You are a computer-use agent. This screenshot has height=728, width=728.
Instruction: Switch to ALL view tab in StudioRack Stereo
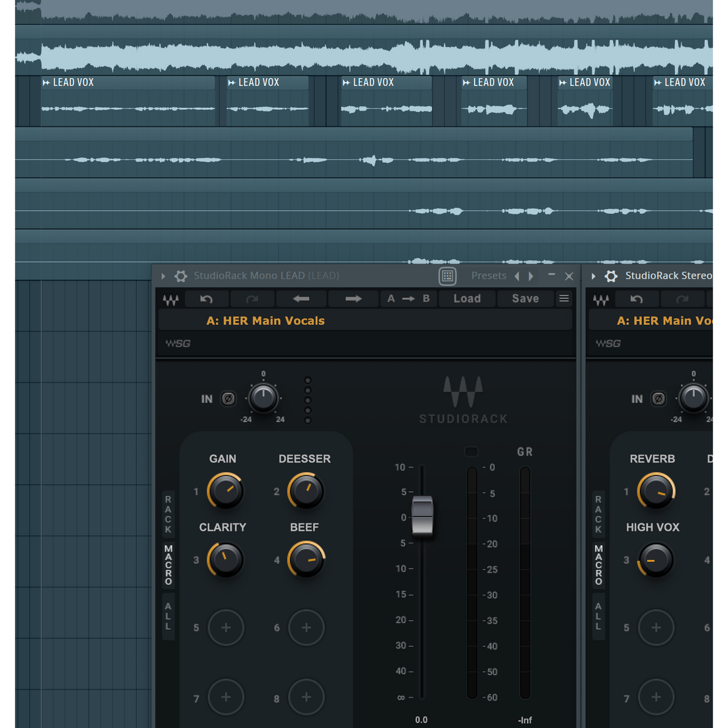598,617
